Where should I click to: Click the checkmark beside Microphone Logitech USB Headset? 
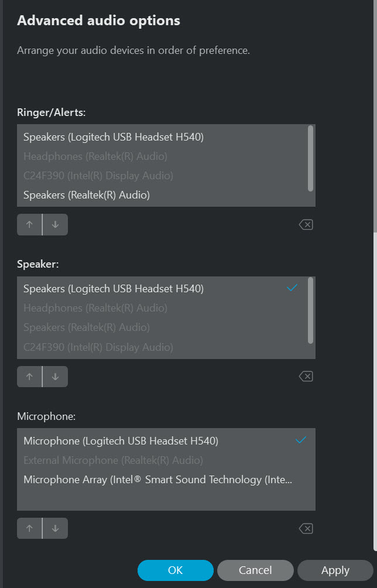point(301,440)
